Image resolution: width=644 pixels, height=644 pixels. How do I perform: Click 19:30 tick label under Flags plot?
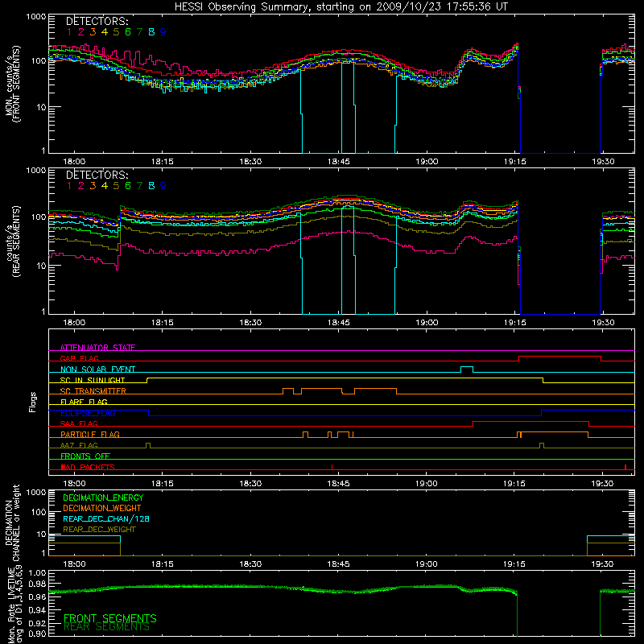click(602, 484)
